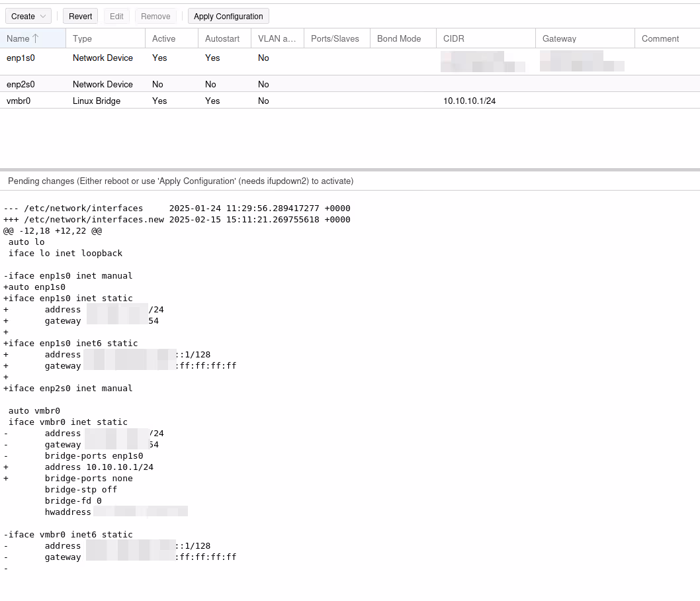Open the Create dropdown menu

23,17
